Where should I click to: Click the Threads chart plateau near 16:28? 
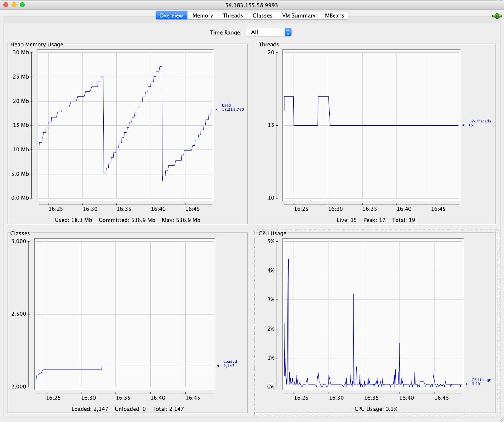(x=323, y=96)
